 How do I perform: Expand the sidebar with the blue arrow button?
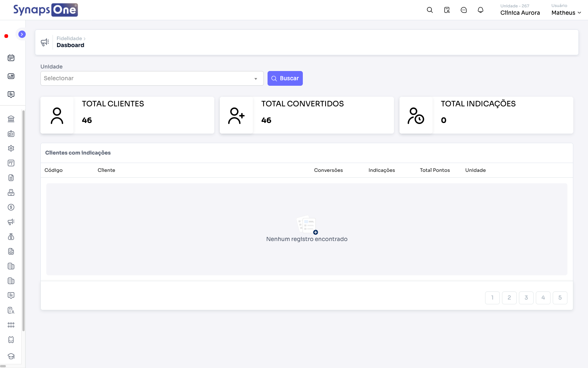[22, 34]
